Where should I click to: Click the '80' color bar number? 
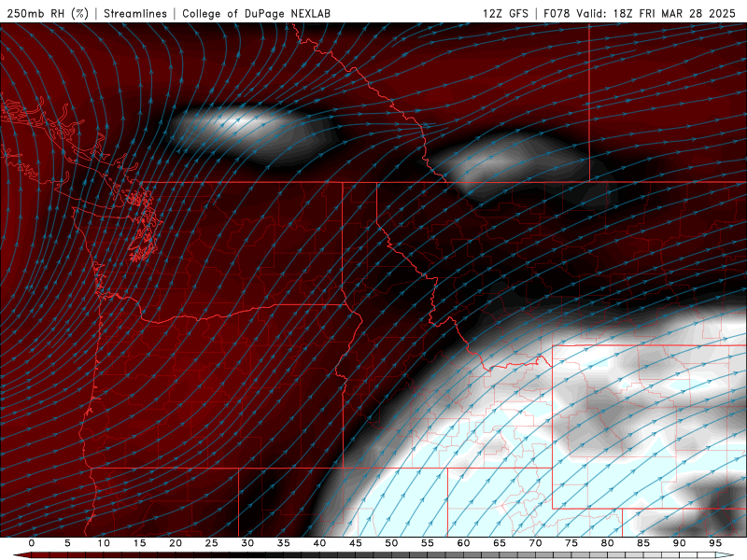607,543
